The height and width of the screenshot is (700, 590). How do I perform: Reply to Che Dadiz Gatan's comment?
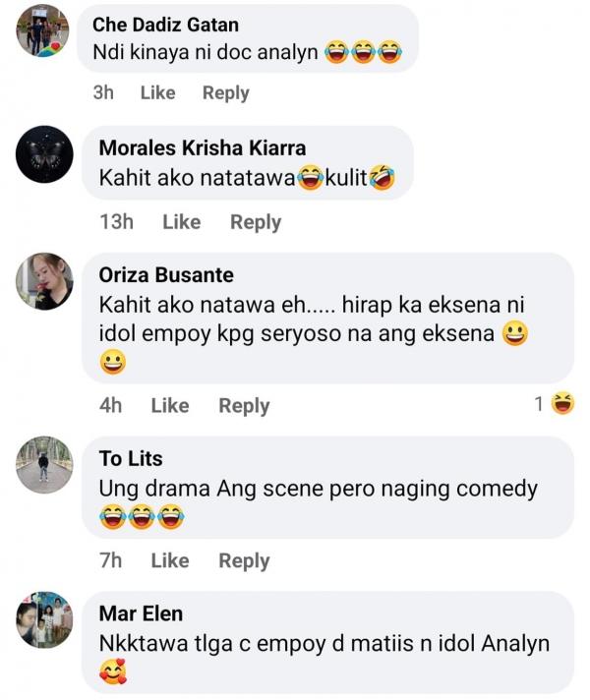point(226,92)
